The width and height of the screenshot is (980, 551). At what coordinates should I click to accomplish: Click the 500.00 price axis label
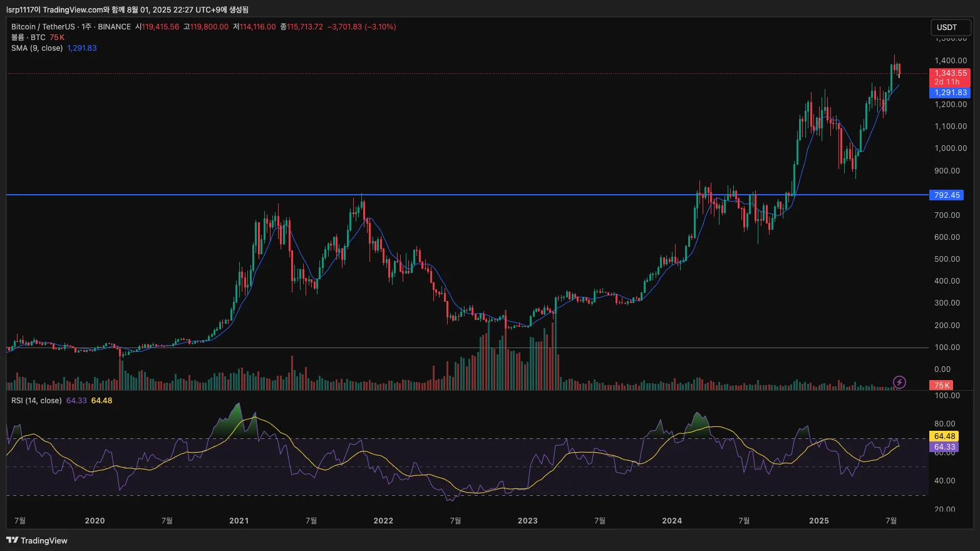tap(947, 259)
